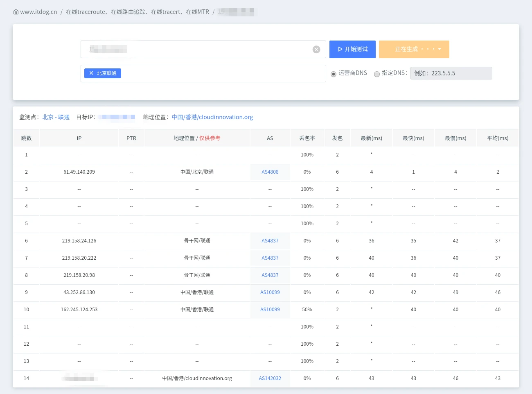Open 中国/香港/cloudinnovation.org location link
This screenshot has height=394, width=532.
(x=212, y=117)
